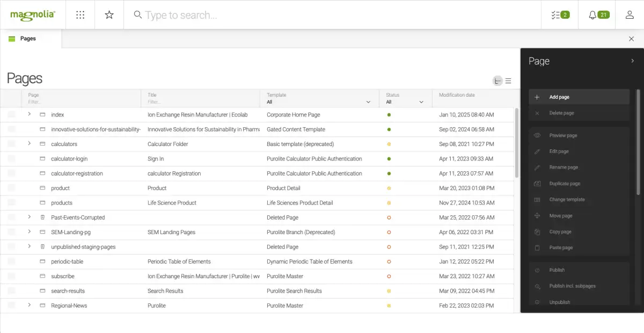The image size is (644, 333).
Task: Expand the Regional-News node
Action: (30, 305)
